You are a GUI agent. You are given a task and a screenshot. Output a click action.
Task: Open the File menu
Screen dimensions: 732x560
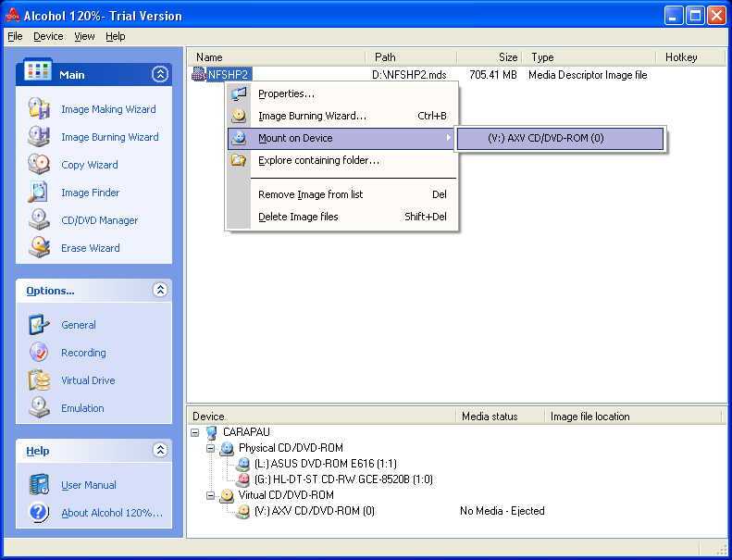coord(15,36)
